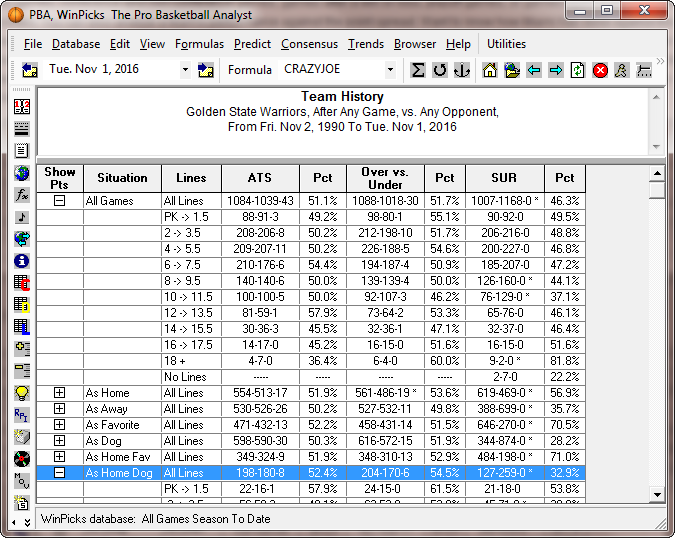
Task: Open the fx formulas sidebar icon
Action: pos(22,195)
